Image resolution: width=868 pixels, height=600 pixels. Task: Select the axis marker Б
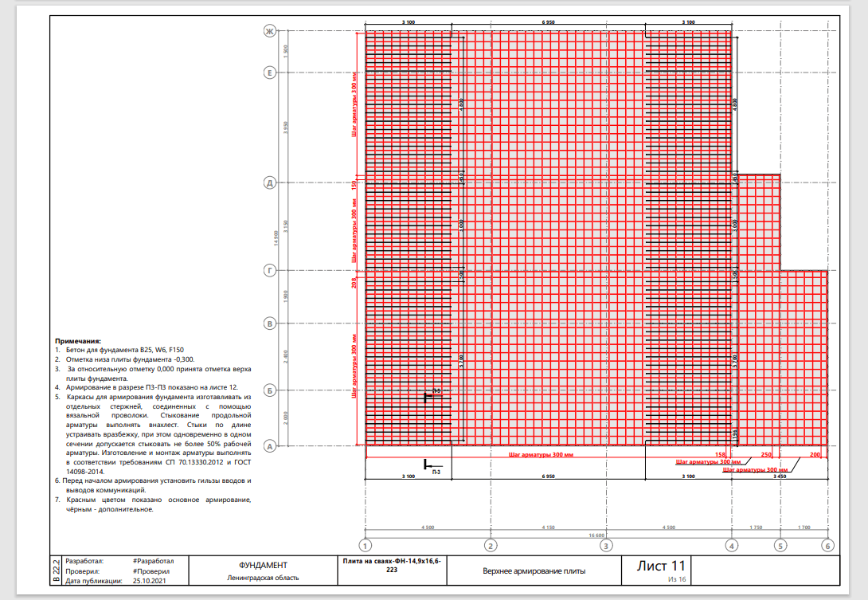click(270, 390)
